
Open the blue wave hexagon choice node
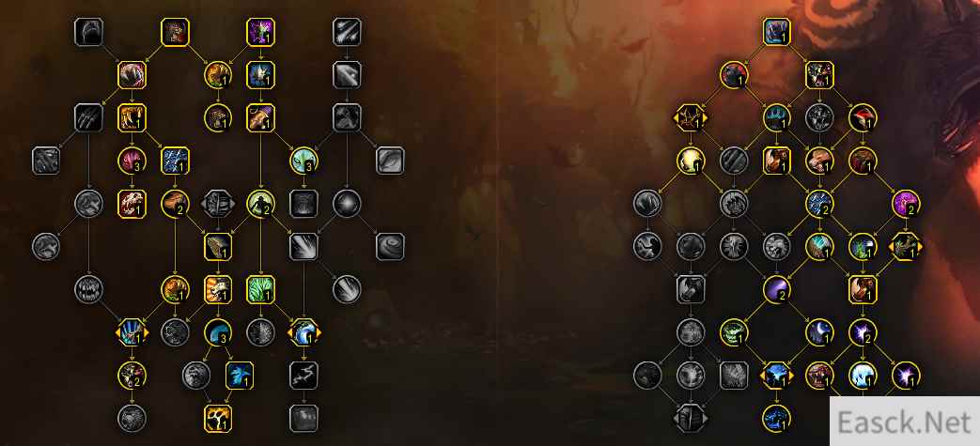coord(303,332)
